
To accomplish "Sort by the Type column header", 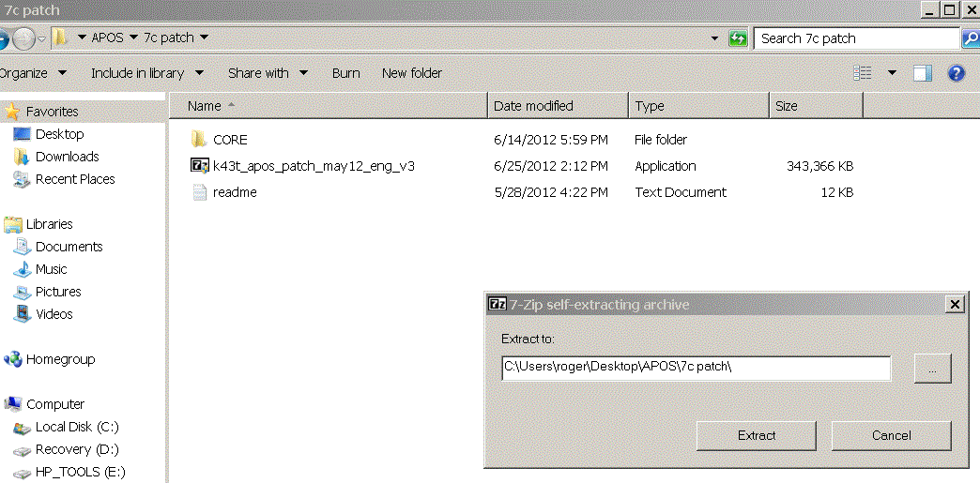I will 699,106.
